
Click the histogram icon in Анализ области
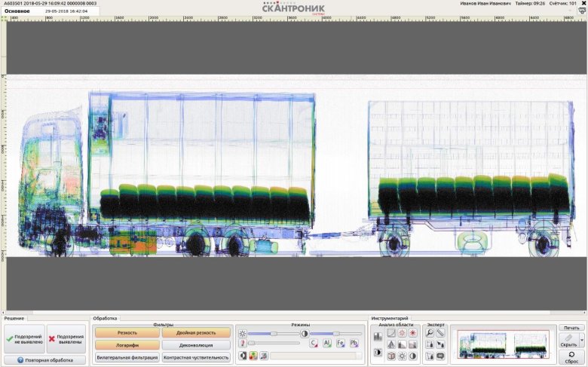click(378, 335)
